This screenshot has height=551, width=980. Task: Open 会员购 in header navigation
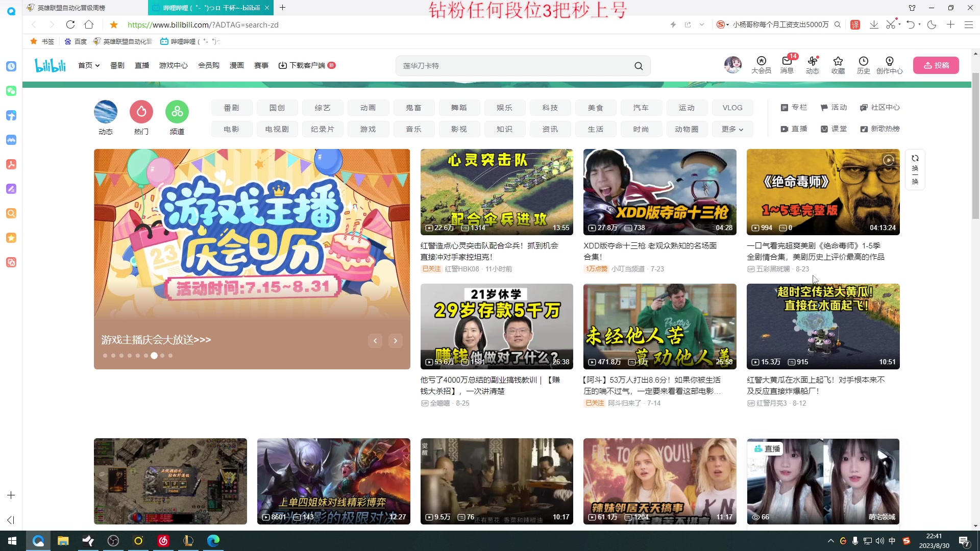[x=209, y=65]
